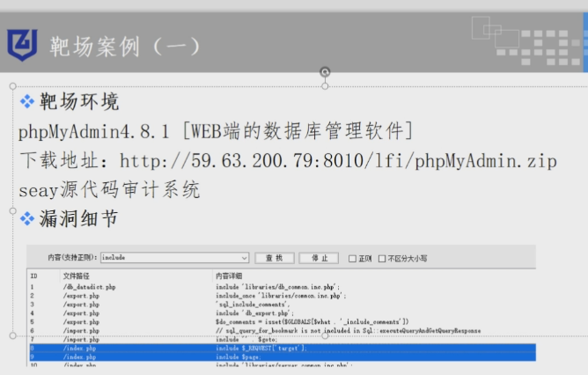The image size is (588, 375).
Task: Click the 内容(支持正则) label
Action: [72, 258]
